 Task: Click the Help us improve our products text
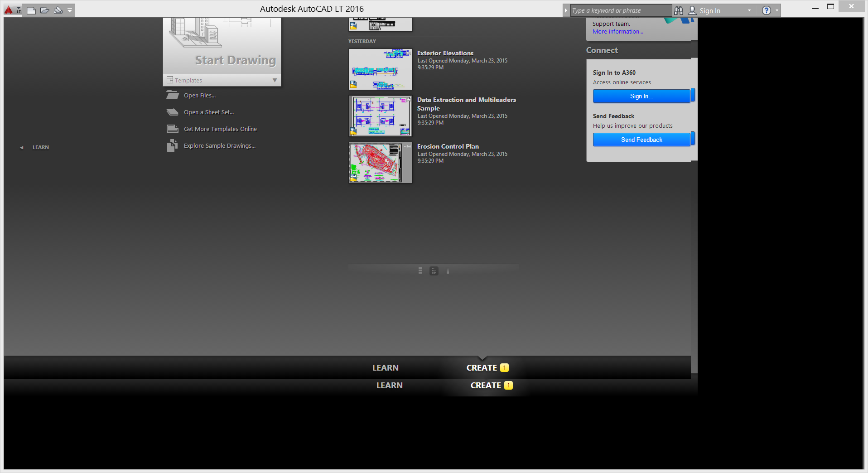click(x=633, y=126)
